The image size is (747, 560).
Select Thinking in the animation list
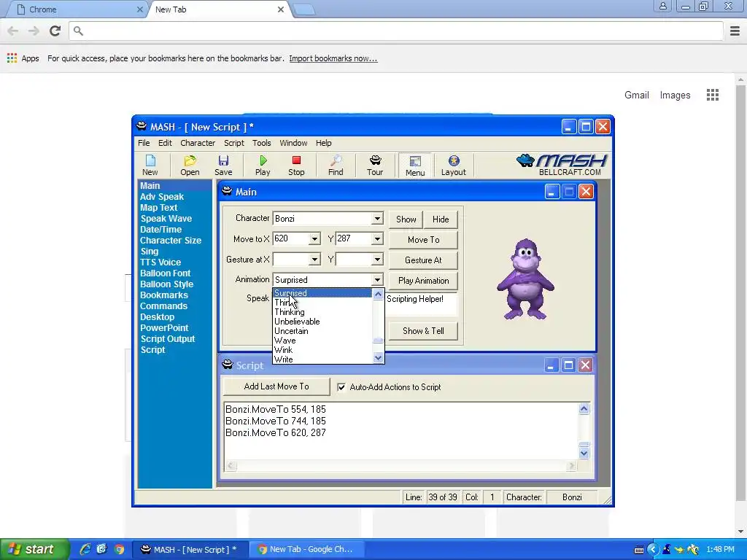pyautogui.click(x=290, y=312)
